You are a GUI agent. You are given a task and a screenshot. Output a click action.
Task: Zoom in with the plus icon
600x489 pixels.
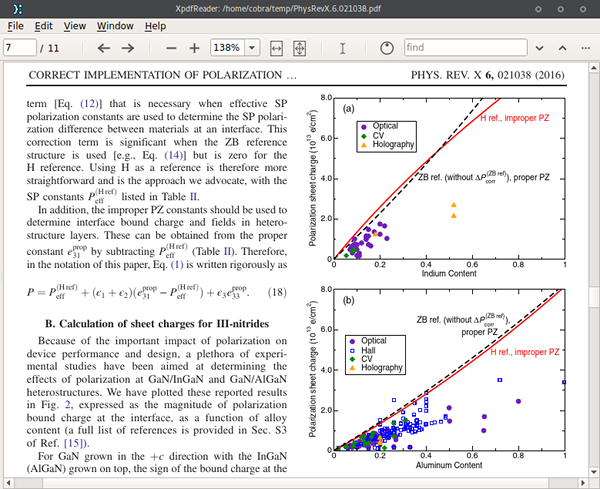pyautogui.click(x=194, y=48)
